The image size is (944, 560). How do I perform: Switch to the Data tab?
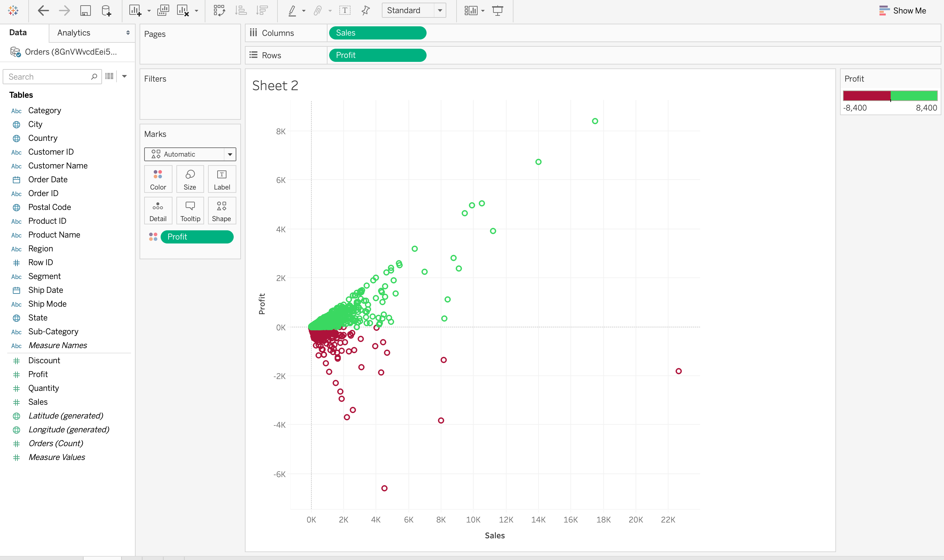[x=18, y=33]
